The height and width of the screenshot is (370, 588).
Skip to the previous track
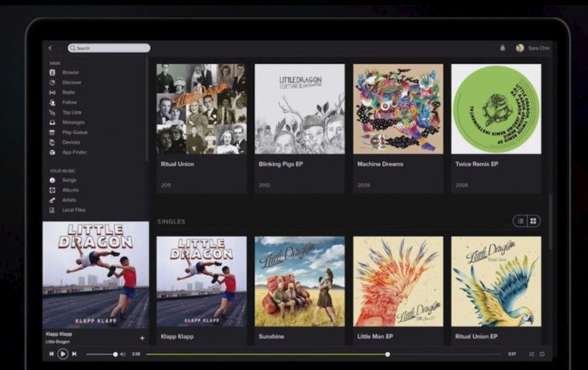(x=51, y=354)
